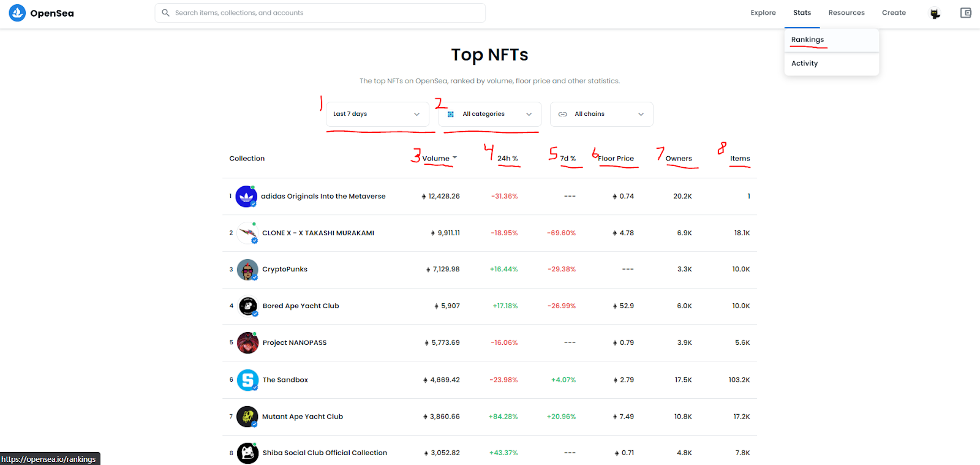Image resolution: width=980 pixels, height=465 pixels.
Task: Sort by 7d % column header
Action: click(x=568, y=159)
